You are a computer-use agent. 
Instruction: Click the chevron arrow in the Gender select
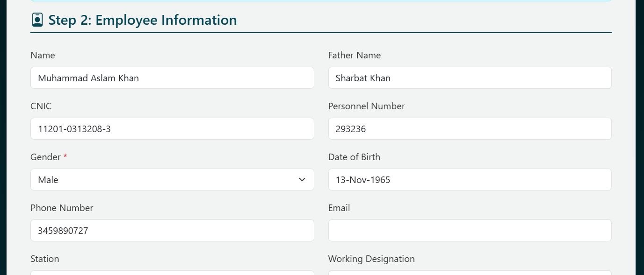pos(302,180)
